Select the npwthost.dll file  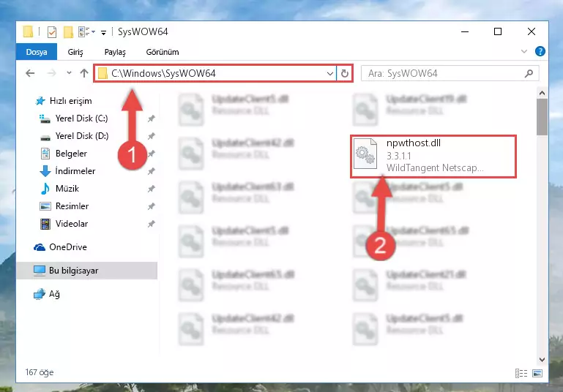433,156
